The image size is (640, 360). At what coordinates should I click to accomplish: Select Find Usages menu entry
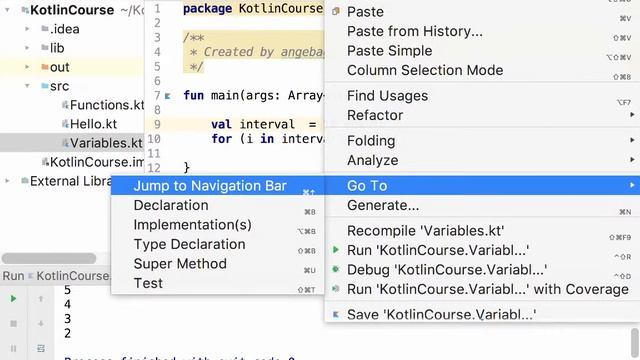click(482, 96)
